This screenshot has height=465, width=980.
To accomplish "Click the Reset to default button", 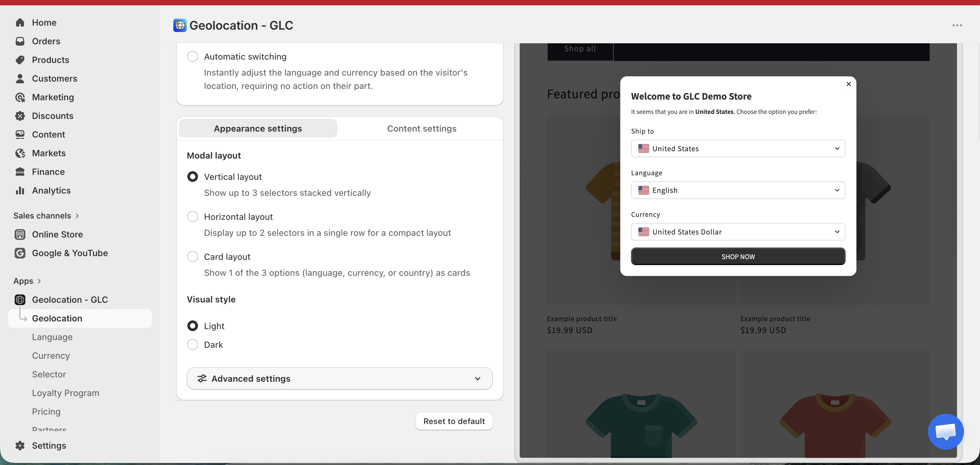I will (x=454, y=421).
